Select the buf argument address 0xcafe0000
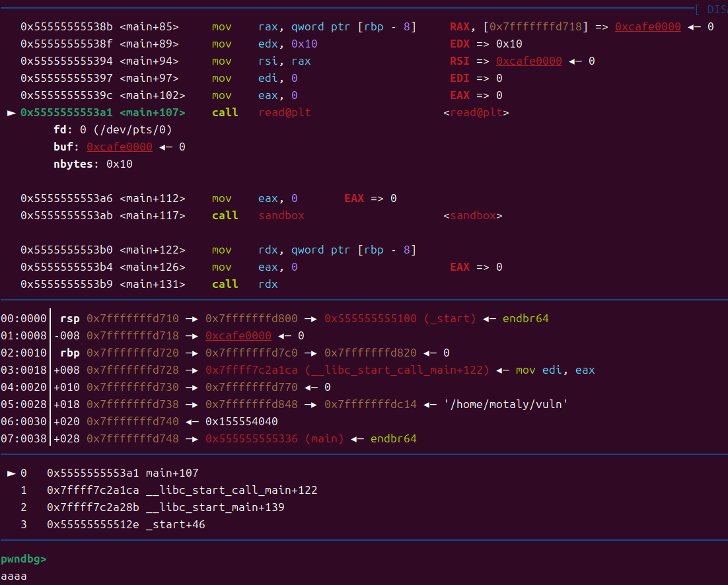Viewport: 728px width, 585px height. pos(119,147)
